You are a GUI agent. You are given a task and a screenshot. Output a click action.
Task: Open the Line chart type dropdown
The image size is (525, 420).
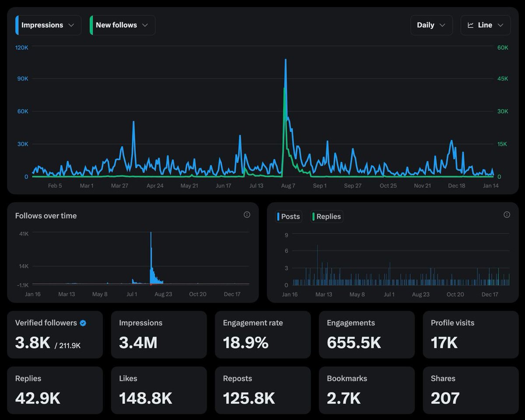pyautogui.click(x=485, y=25)
